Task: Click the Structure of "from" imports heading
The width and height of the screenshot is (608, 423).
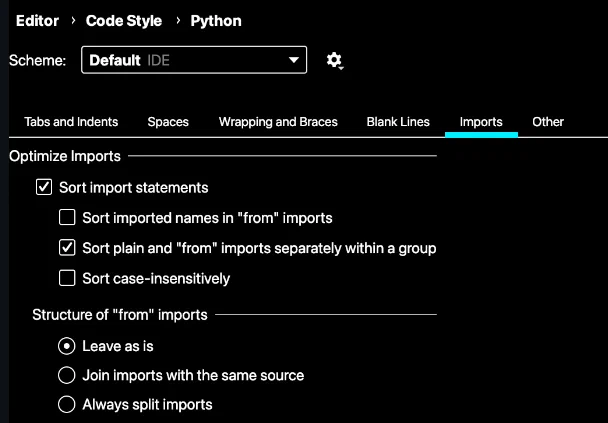Action: click(120, 314)
